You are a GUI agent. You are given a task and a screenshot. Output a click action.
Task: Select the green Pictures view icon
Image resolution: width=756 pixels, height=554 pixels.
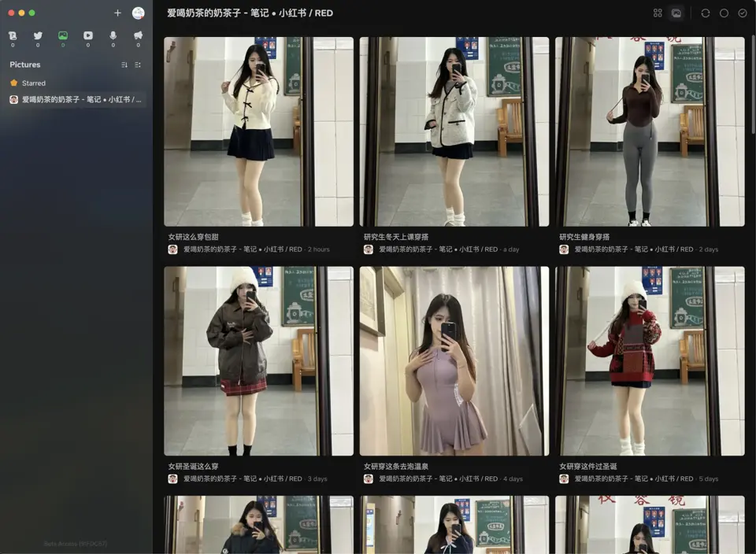(63, 35)
